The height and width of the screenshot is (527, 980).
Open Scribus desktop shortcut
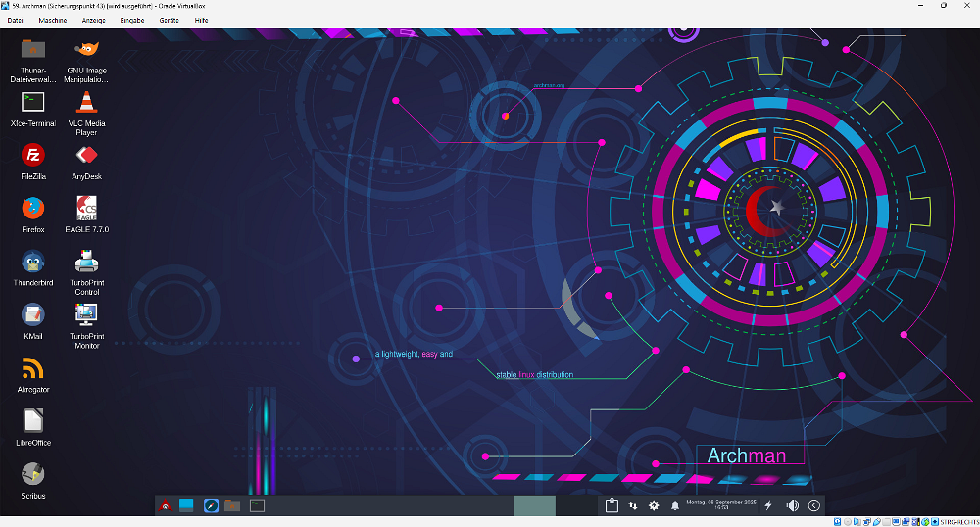(33, 474)
